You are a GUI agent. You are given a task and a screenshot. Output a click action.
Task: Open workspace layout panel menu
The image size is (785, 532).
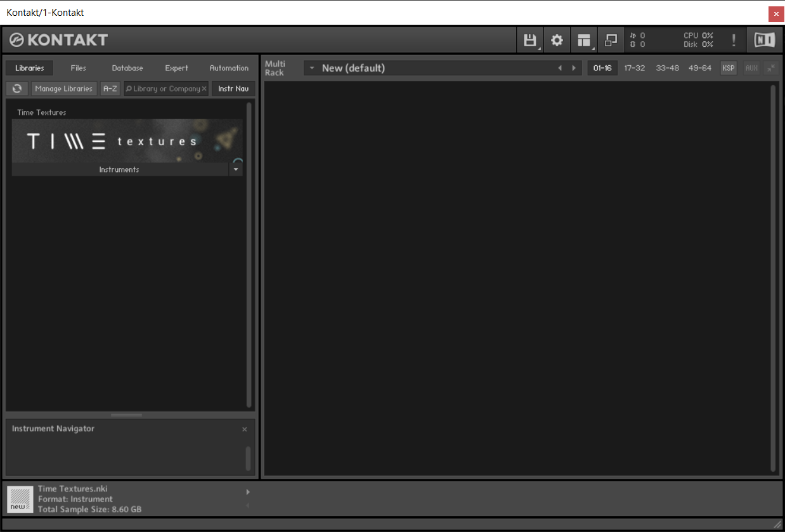point(584,41)
